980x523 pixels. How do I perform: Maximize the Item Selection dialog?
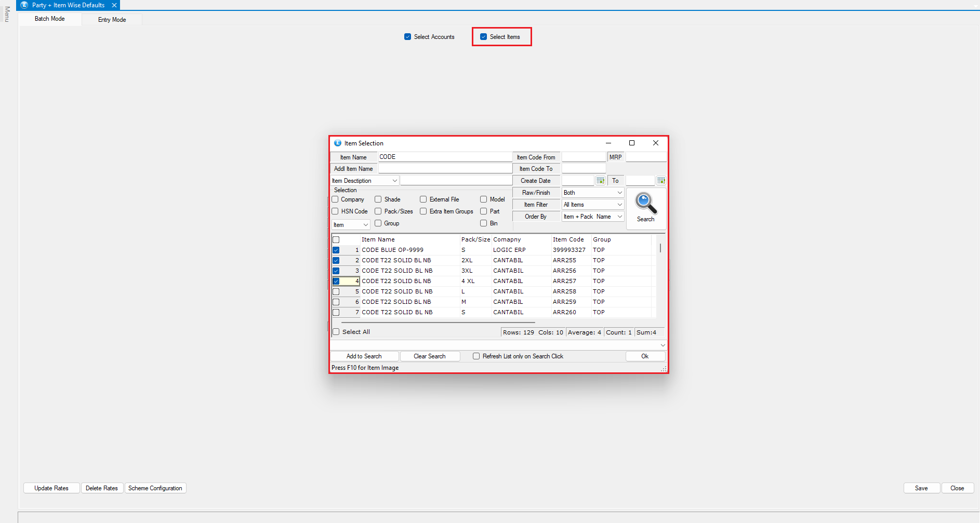pos(632,143)
